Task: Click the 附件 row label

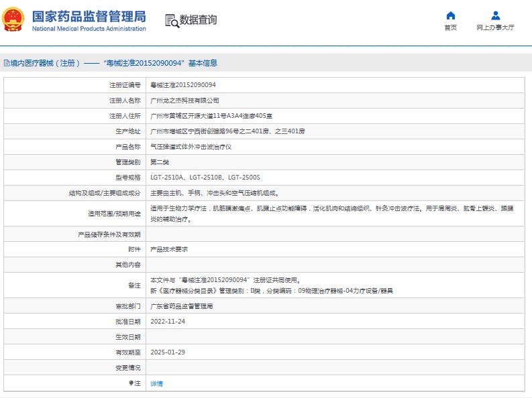Action: (x=134, y=249)
